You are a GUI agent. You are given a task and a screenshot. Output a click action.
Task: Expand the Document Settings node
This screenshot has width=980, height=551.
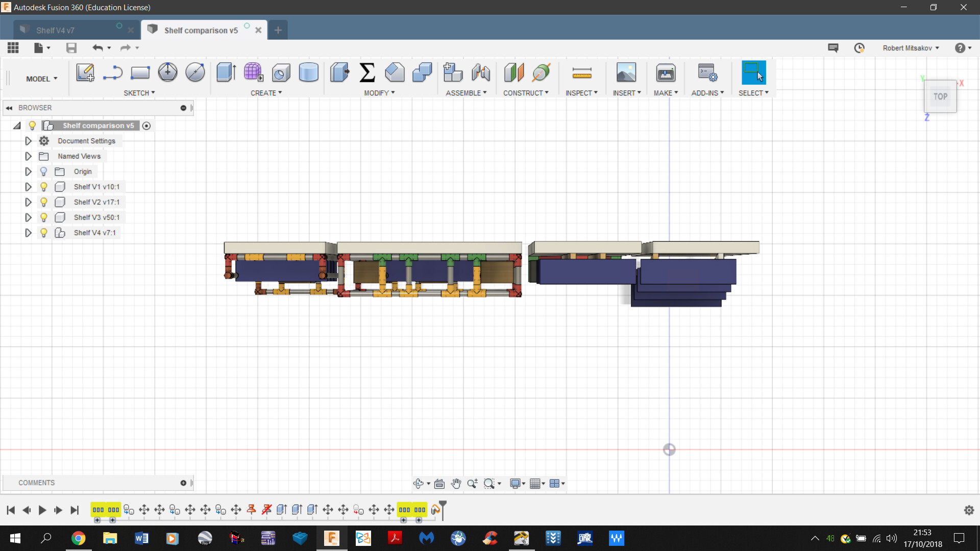(x=28, y=141)
